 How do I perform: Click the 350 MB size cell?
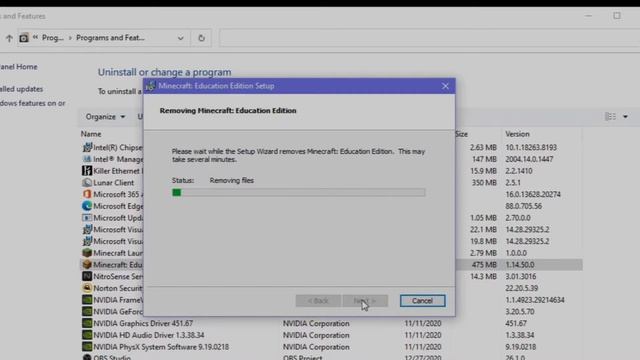tap(484, 182)
